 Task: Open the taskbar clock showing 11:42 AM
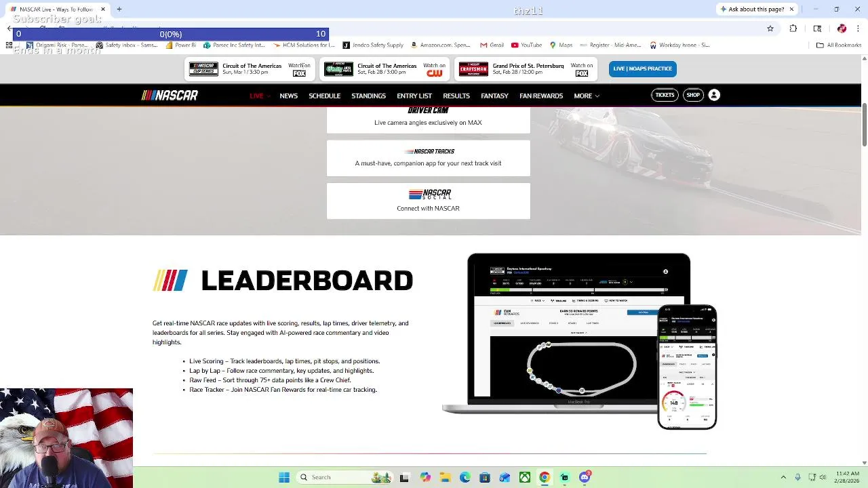(x=848, y=477)
